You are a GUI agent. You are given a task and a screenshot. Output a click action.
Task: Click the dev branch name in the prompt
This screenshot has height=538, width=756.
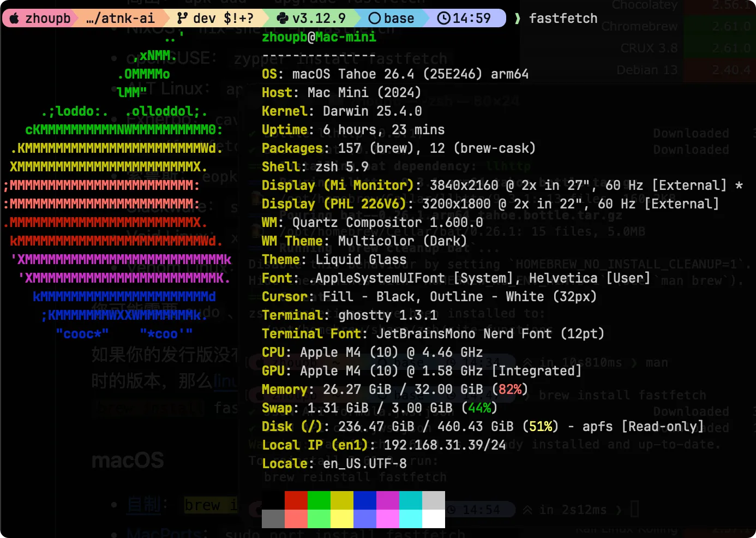[x=205, y=18]
